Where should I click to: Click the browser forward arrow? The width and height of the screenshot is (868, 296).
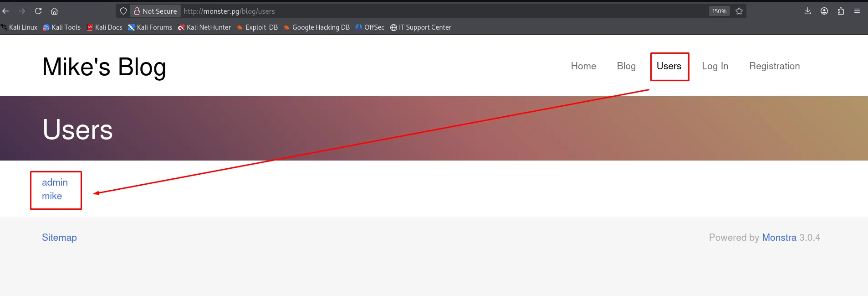point(22,11)
